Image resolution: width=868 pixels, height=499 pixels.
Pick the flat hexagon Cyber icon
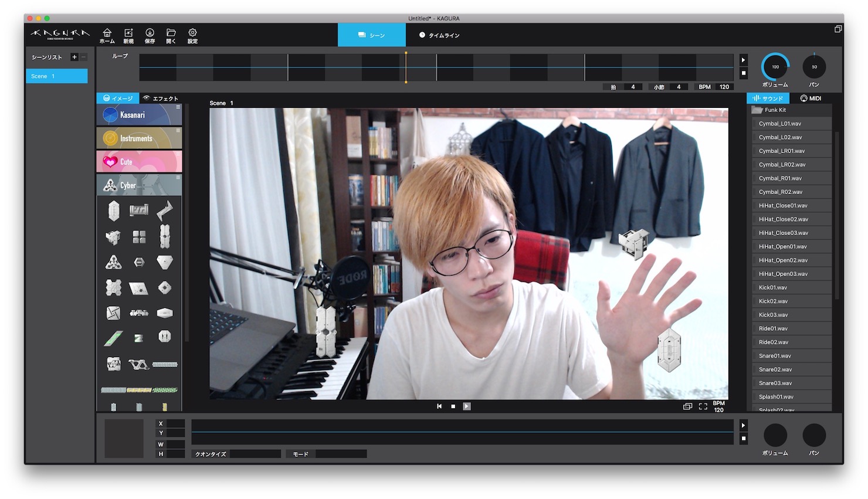(x=165, y=313)
